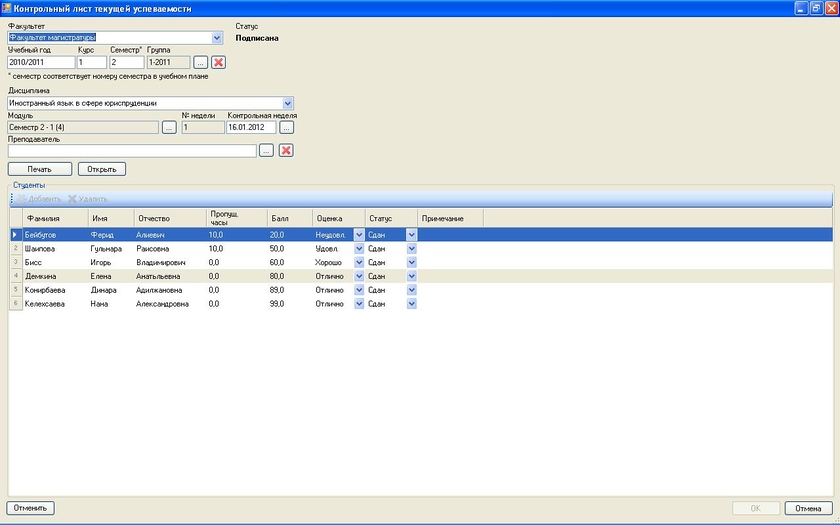Screen dimensions: 840x525
Task: Expand the Факультет dropdown
Action: tap(217, 38)
